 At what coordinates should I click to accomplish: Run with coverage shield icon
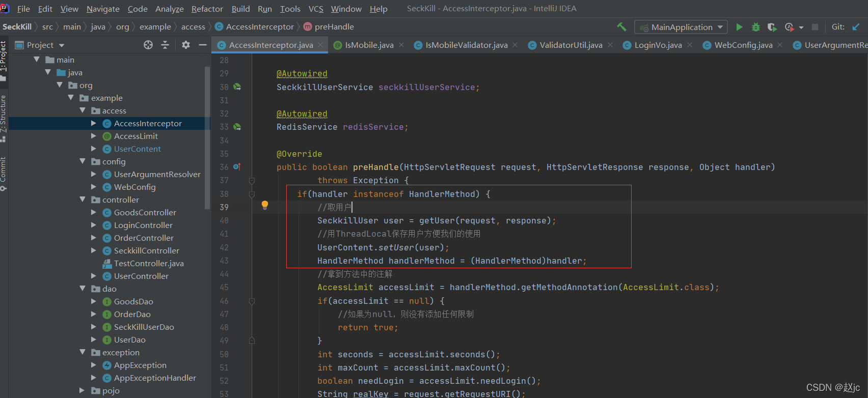[x=772, y=27]
